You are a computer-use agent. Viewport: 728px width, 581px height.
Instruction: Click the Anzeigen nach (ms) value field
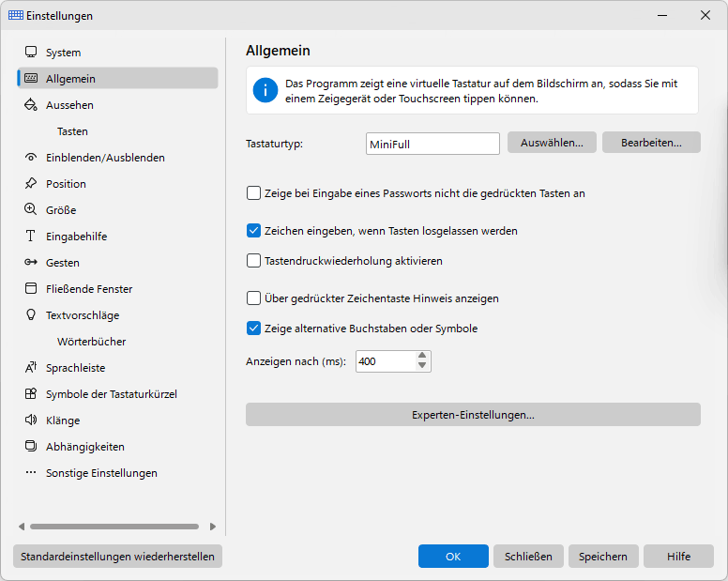tap(386, 360)
